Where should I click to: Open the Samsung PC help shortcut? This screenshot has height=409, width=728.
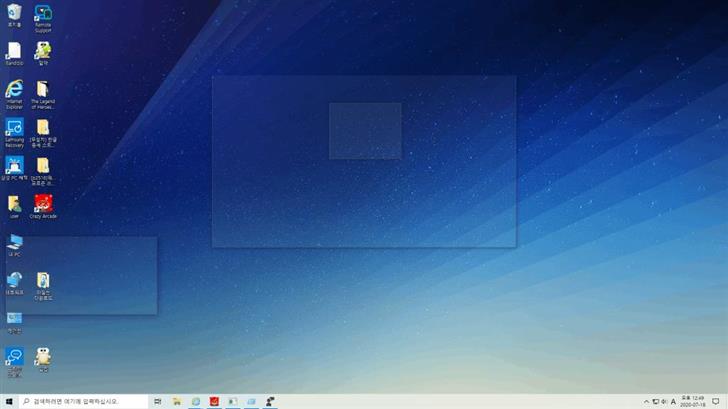pyautogui.click(x=14, y=169)
